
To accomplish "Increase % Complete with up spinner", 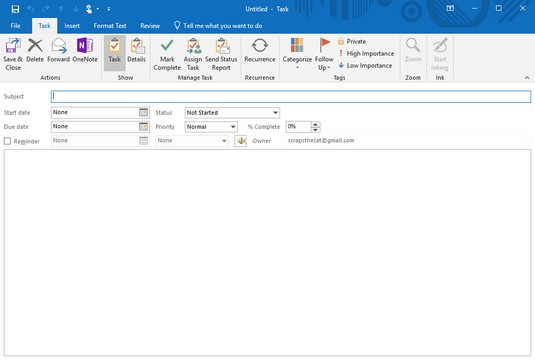I will click(316, 124).
